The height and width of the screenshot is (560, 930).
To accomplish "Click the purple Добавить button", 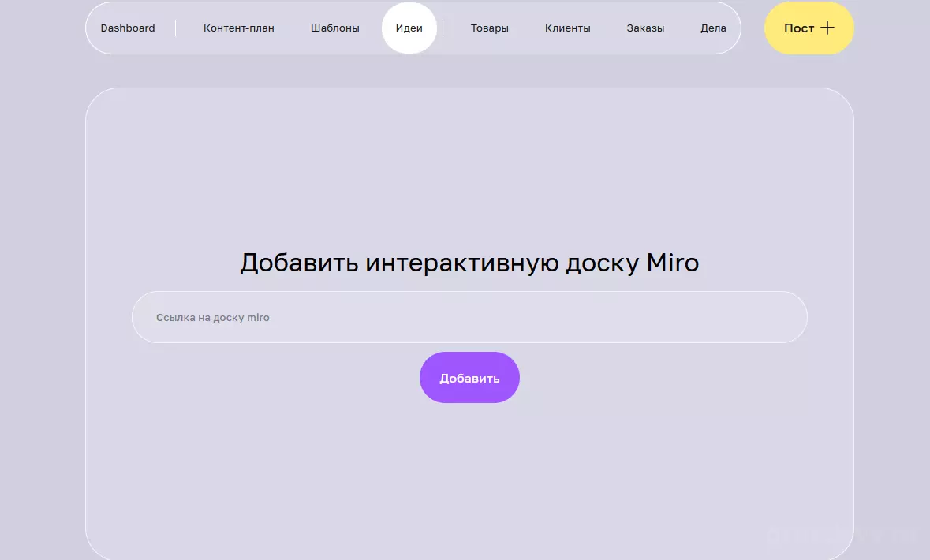I will tap(469, 377).
